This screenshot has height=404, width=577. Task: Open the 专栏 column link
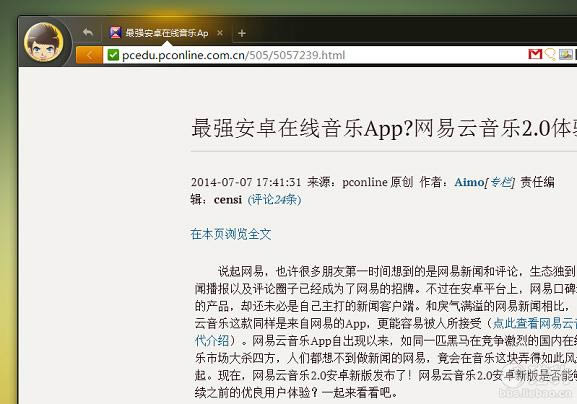point(500,182)
